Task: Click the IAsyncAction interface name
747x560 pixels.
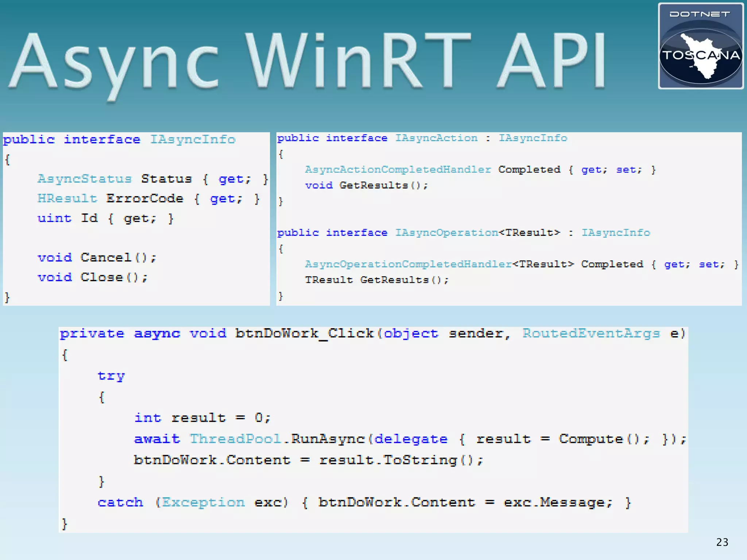Action: click(x=436, y=138)
